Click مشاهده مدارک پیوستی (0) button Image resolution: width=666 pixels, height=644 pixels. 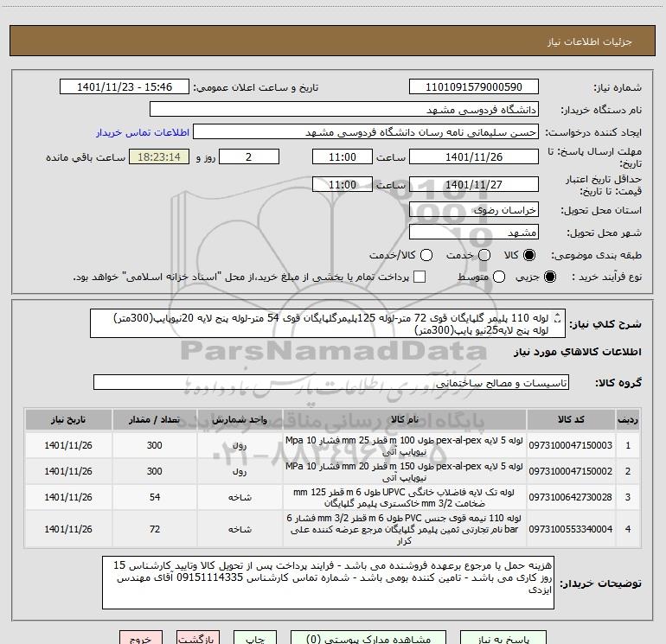(x=368, y=638)
